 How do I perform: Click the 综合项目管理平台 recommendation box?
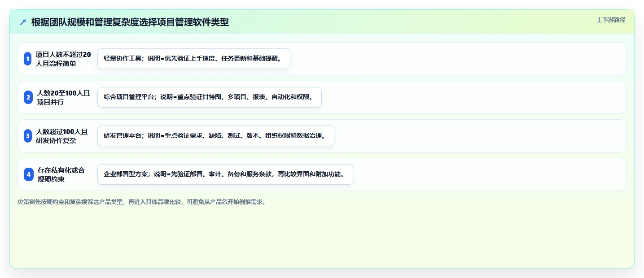(x=210, y=97)
